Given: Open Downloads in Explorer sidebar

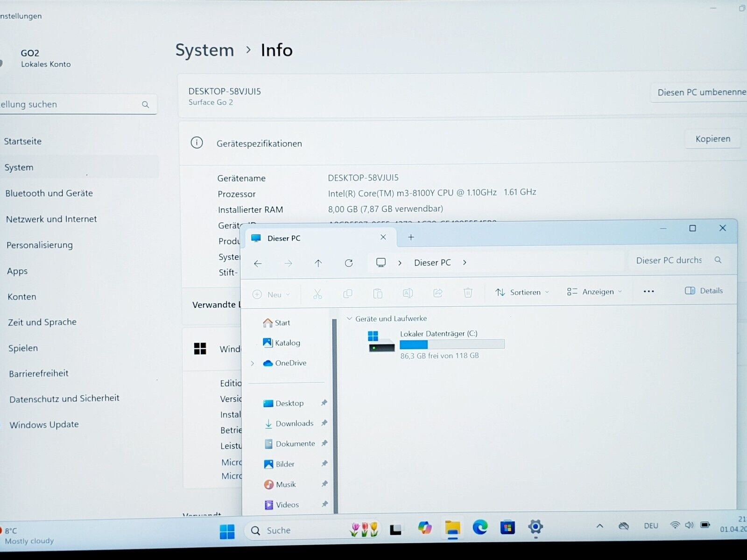Looking at the screenshot, I should coord(294,423).
